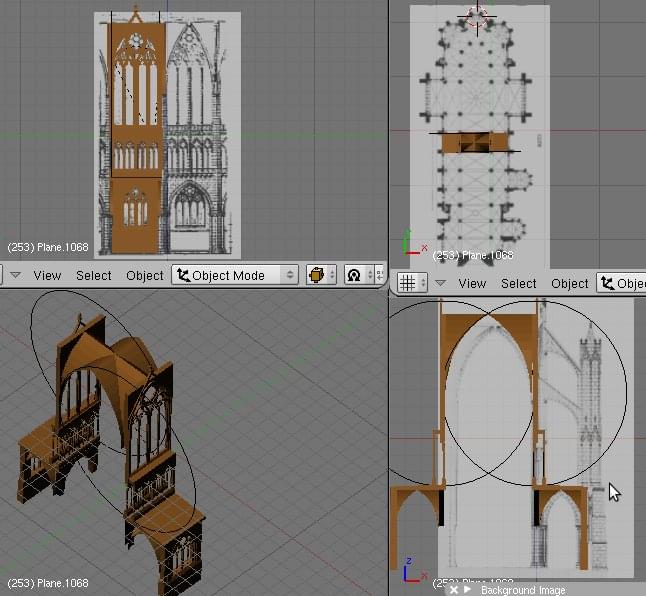646x596 pixels.
Task: Open the pivot point selector icon
Action: [x=354, y=275]
